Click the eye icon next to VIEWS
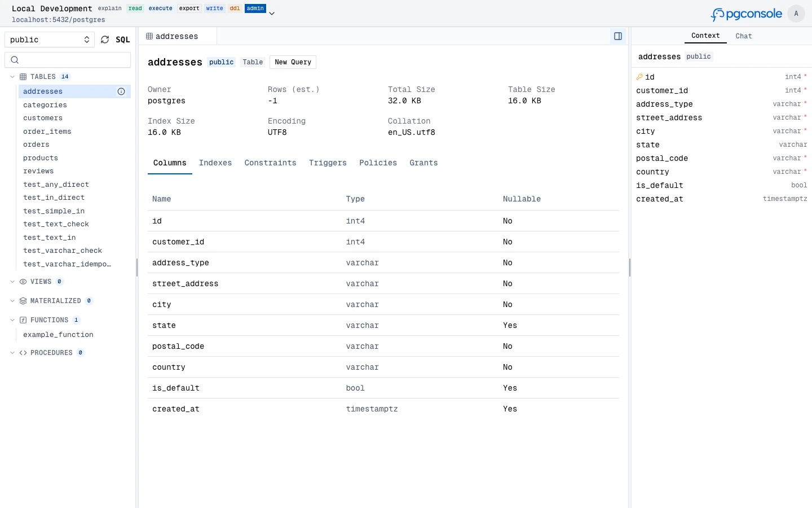 tap(22, 282)
